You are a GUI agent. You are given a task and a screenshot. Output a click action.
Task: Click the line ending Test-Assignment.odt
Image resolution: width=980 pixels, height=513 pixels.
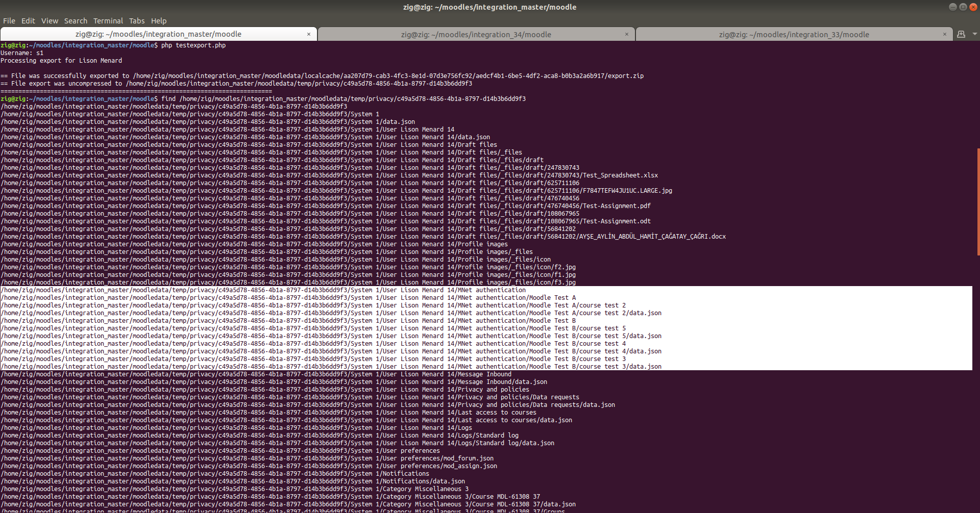click(326, 221)
